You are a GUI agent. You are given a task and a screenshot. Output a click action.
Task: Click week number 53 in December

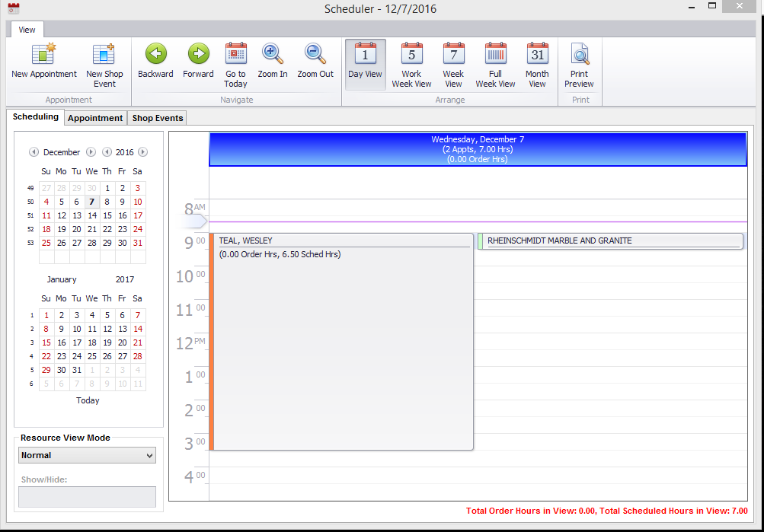[30, 243]
